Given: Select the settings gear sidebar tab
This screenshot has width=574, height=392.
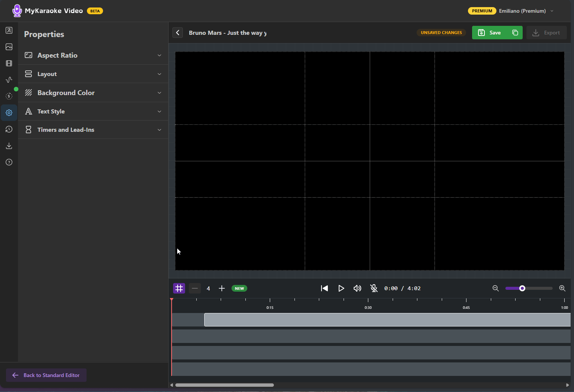Looking at the screenshot, I should point(9,113).
